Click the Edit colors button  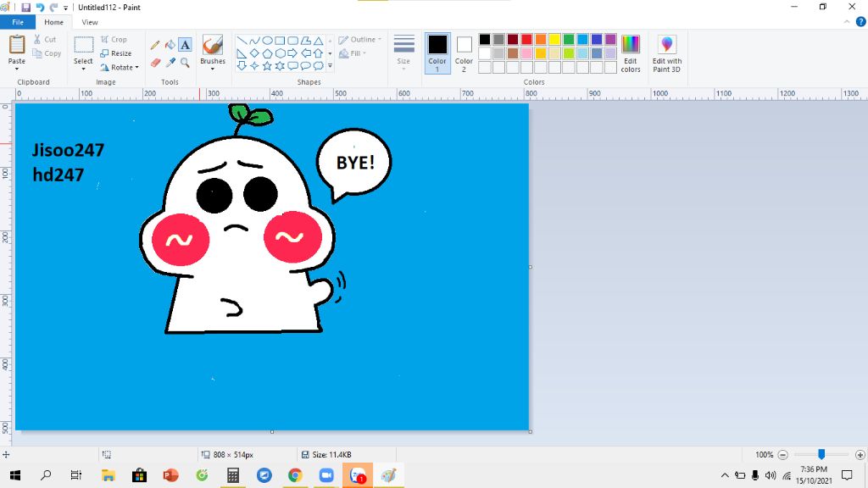point(631,53)
